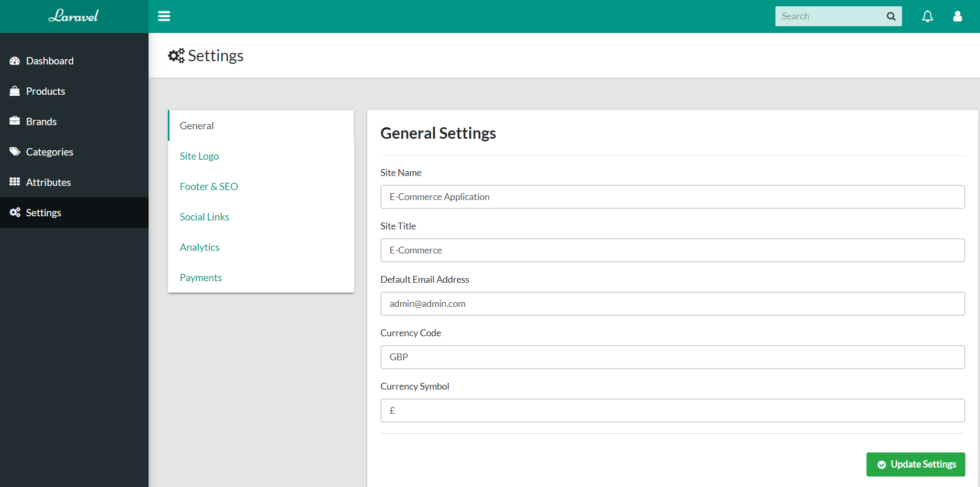Click the search magnifier icon
Viewport: 980px width, 487px height.
coord(891,16)
